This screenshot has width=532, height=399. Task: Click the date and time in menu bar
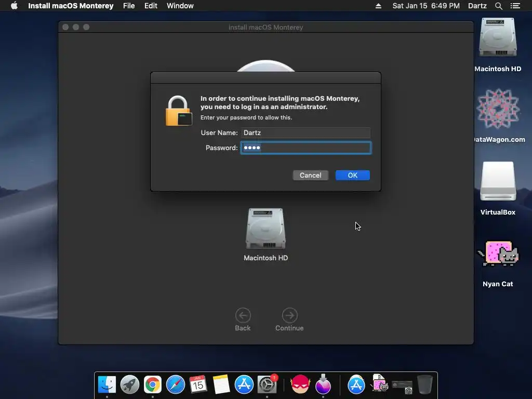[x=426, y=6]
